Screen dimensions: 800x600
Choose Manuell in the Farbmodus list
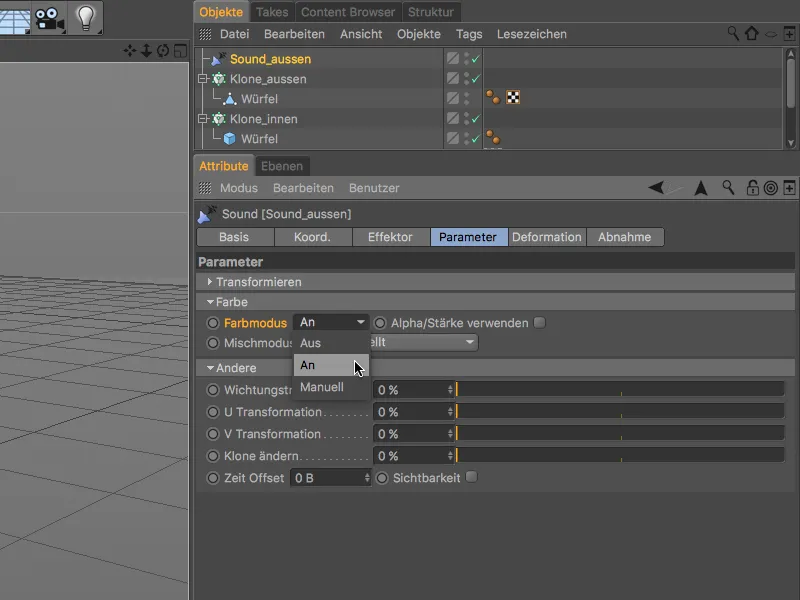coord(331,387)
